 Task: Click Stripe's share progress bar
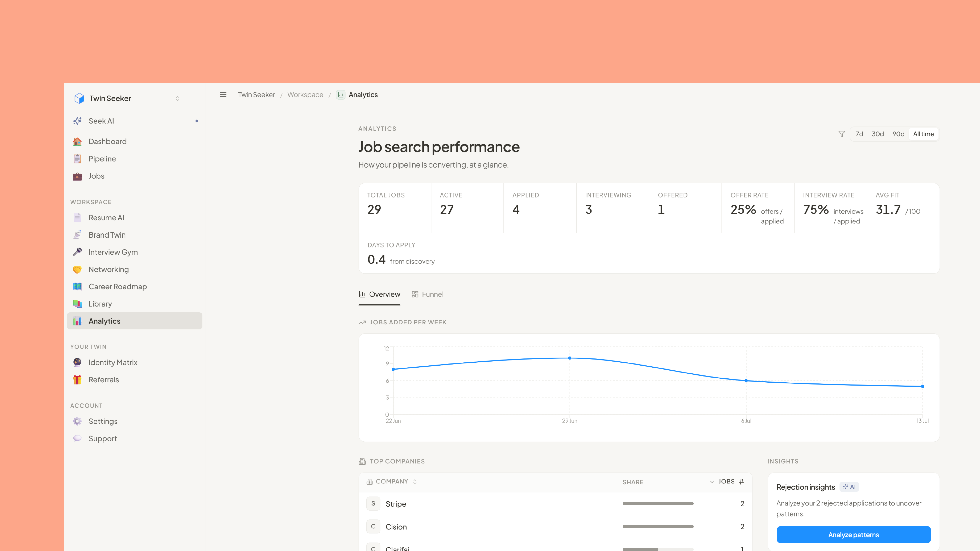pyautogui.click(x=658, y=503)
